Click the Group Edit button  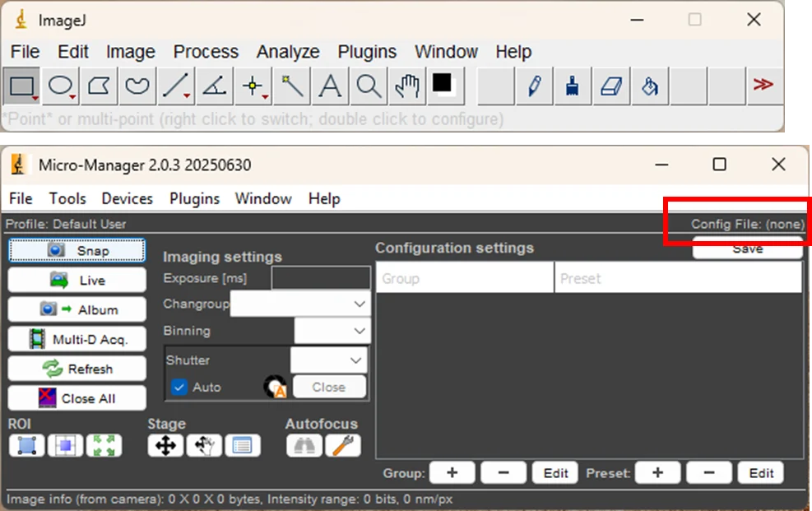pos(555,472)
